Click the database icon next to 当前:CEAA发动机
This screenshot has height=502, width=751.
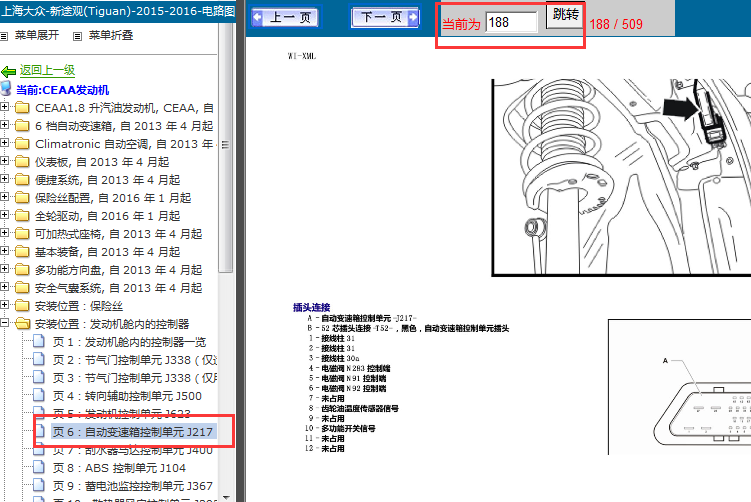(x=6, y=89)
